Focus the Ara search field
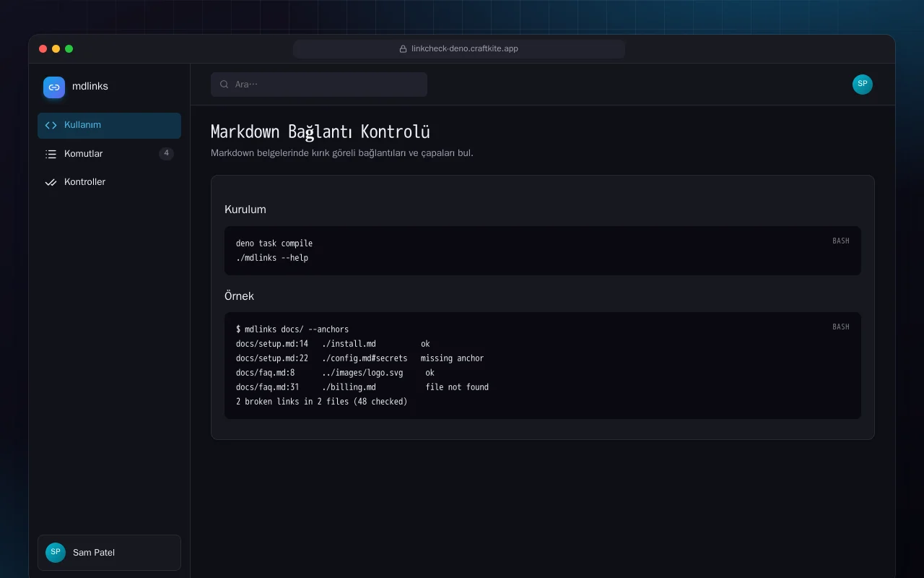Viewport: 924px width, 578px height. click(x=319, y=85)
